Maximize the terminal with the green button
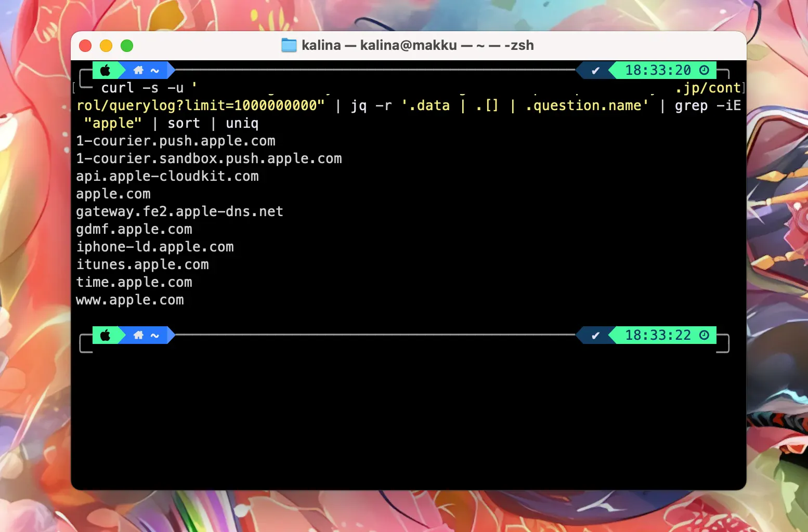The image size is (808, 532). pyautogui.click(x=127, y=46)
